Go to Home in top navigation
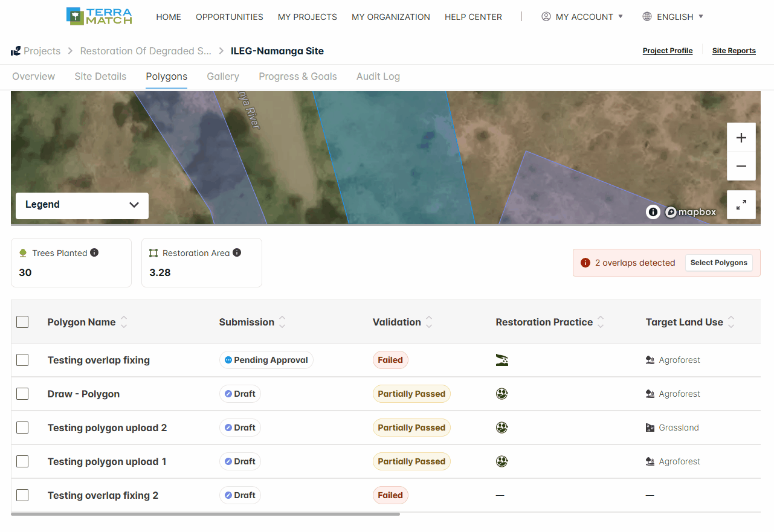 169,17
